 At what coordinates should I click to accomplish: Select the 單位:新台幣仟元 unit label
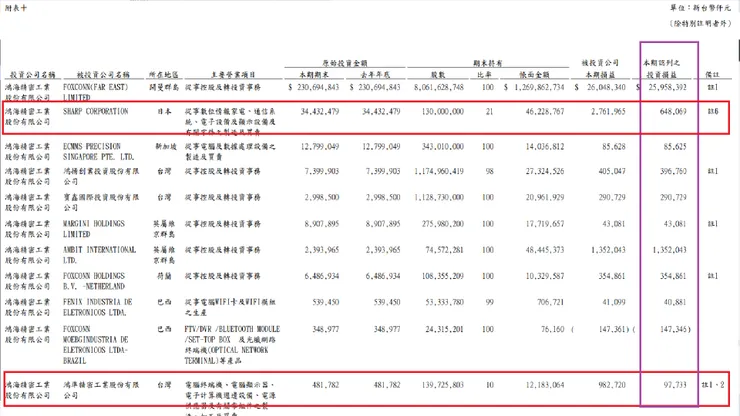tap(700, 8)
